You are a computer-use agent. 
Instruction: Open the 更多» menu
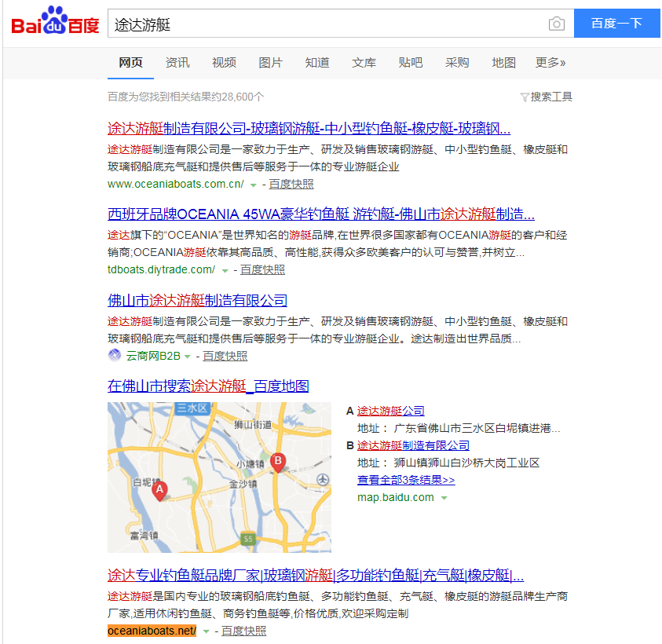[x=550, y=63]
